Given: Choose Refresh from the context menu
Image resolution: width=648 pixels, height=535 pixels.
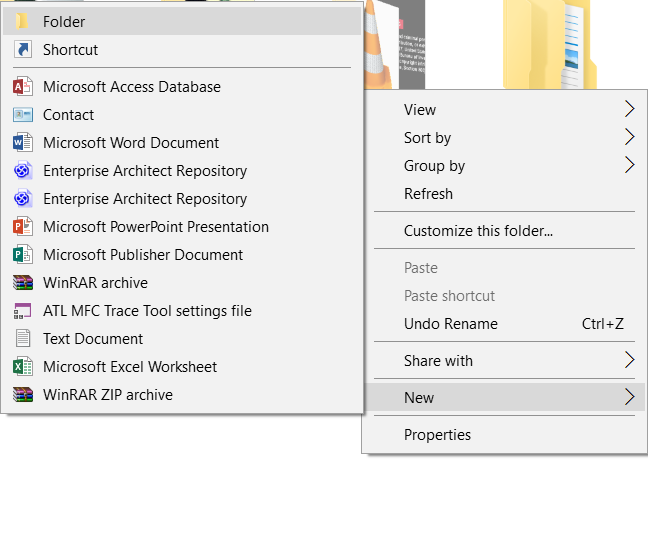Looking at the screenshot, I should pyautogui.click(x=504, y=193).
